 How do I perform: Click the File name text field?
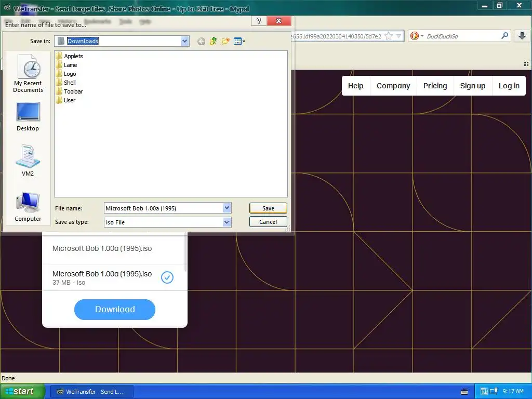(163, 208)
